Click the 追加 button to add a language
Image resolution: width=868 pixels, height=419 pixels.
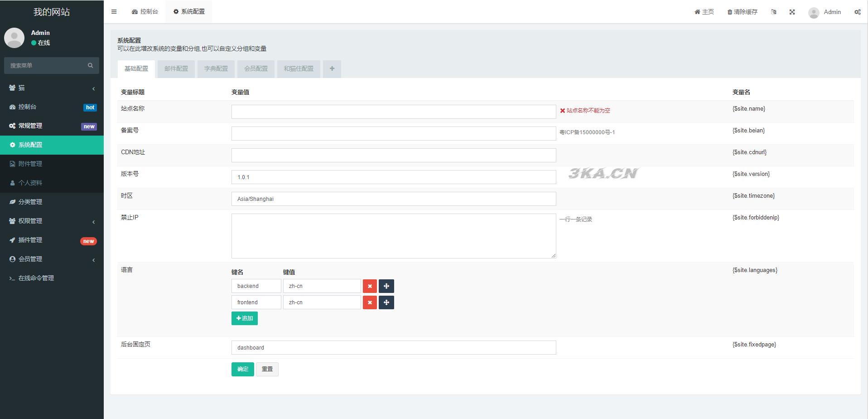click(x=245, y=318)
